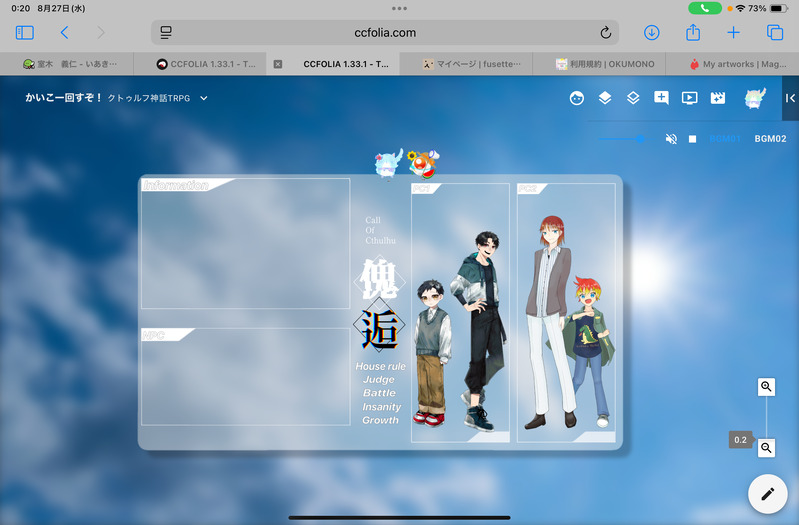
Task: Tap the three-dot multitasking menu
Action: 399,8
